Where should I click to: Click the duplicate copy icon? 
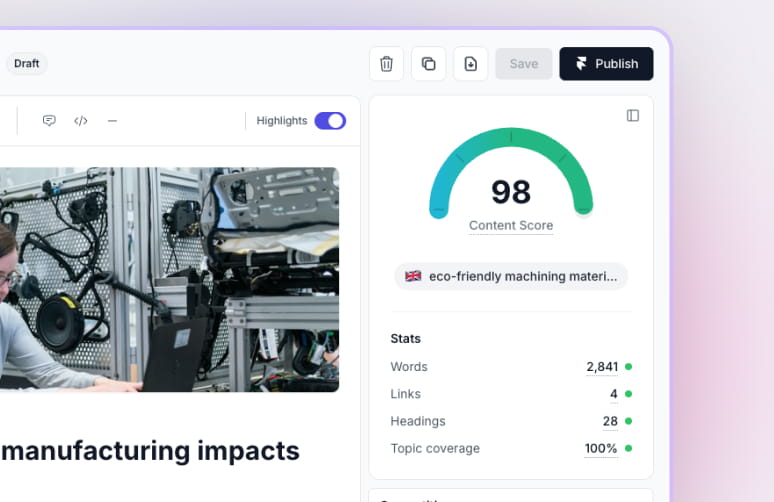click(428, 64)
